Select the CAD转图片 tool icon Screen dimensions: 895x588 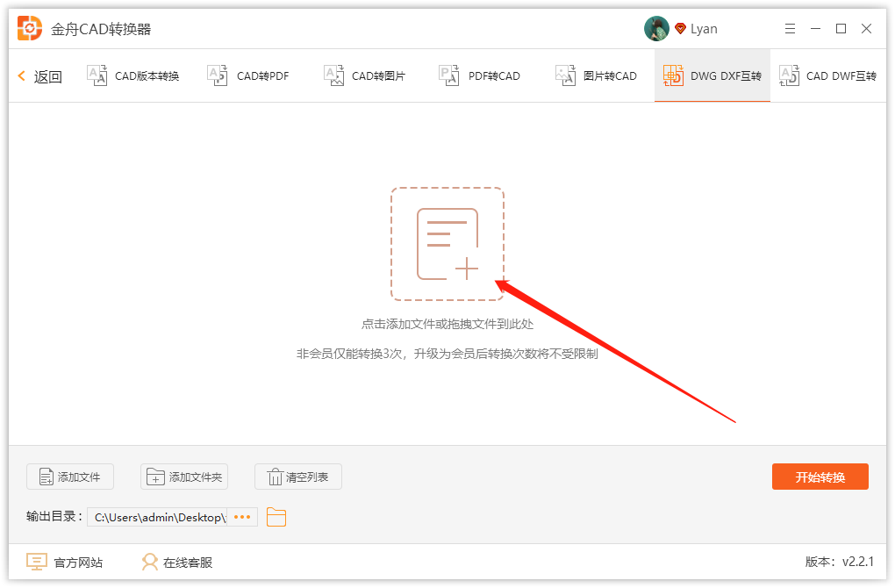(x=333, y=75)
